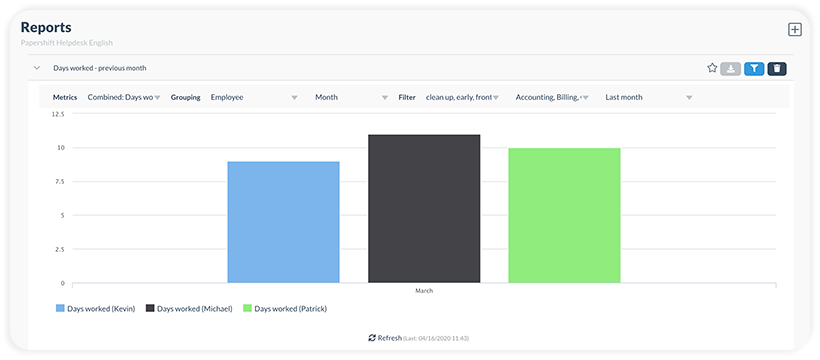Open Metrics dropdown Combined: Days wo
This screenshot has width=820, height=360.
tap(124, 97)
